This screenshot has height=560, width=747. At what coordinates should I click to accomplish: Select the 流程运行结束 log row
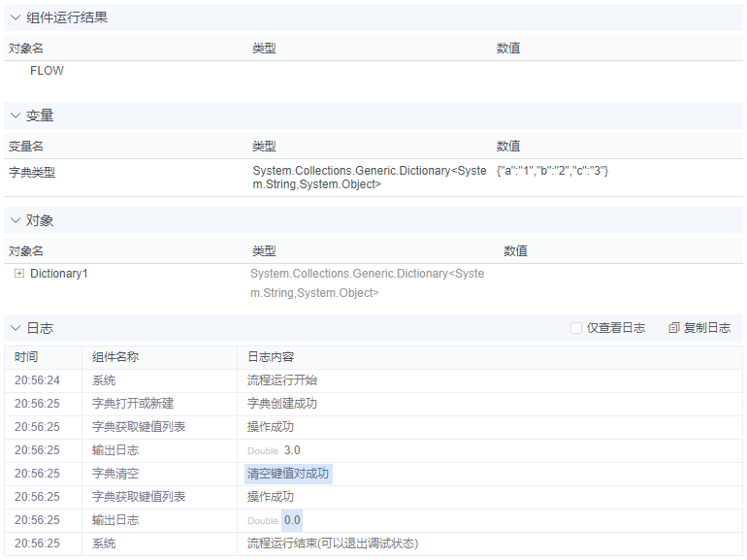coord(332,544)
